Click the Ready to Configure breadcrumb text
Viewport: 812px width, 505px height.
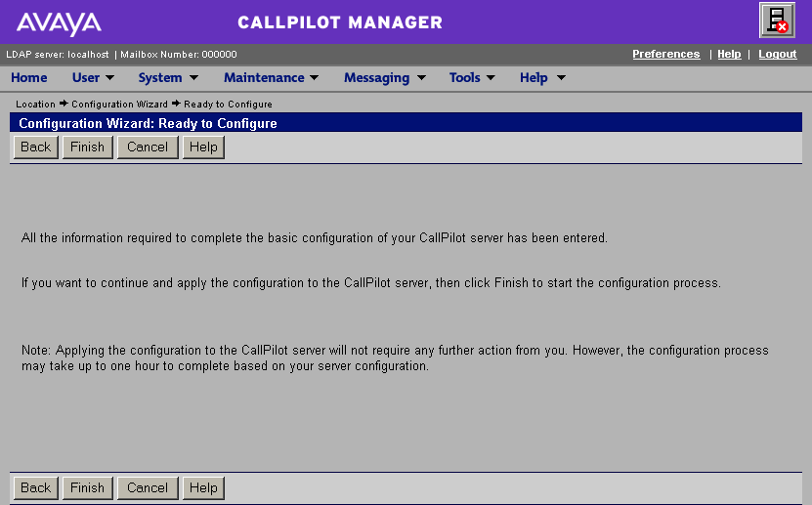point(228,104)
